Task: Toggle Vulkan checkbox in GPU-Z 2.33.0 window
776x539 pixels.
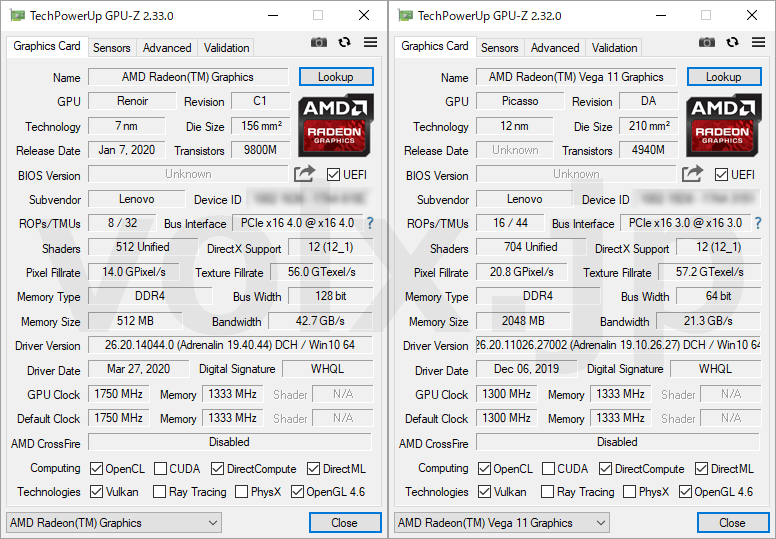Action: point(97,491)
